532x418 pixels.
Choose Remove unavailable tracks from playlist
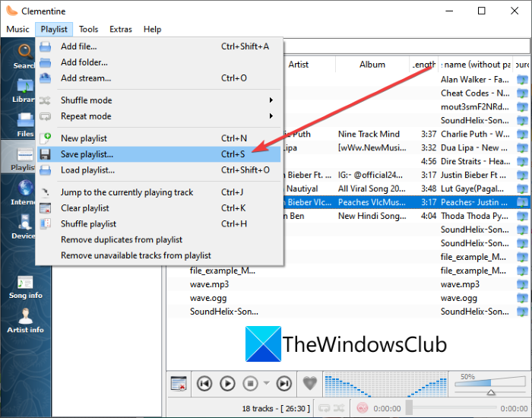(x=159, y=255)
